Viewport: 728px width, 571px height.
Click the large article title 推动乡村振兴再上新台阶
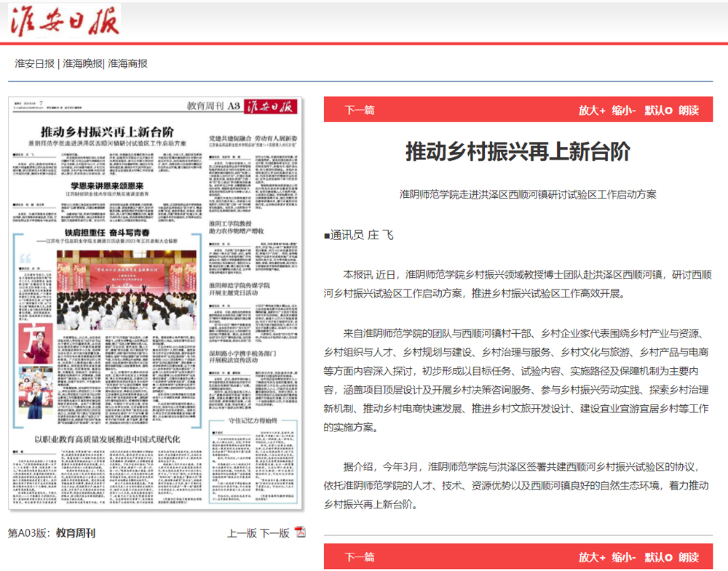click(x=518, y=152)
